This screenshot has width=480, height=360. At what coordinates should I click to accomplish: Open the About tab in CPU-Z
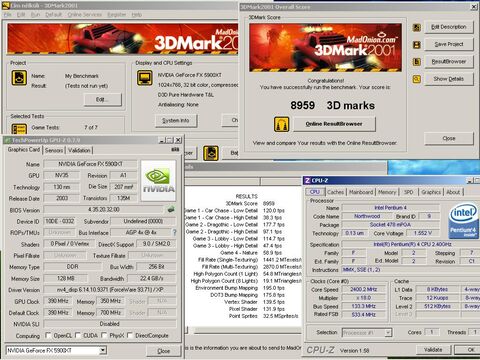tap(453, 192)
